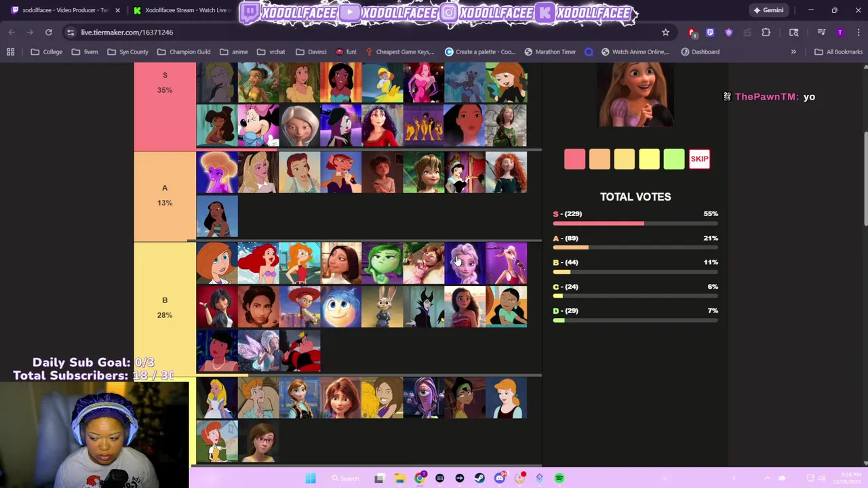This screenshot has height=488, width=868.
Task: Open the purple shield extension icon
Action: coord(729,33)
